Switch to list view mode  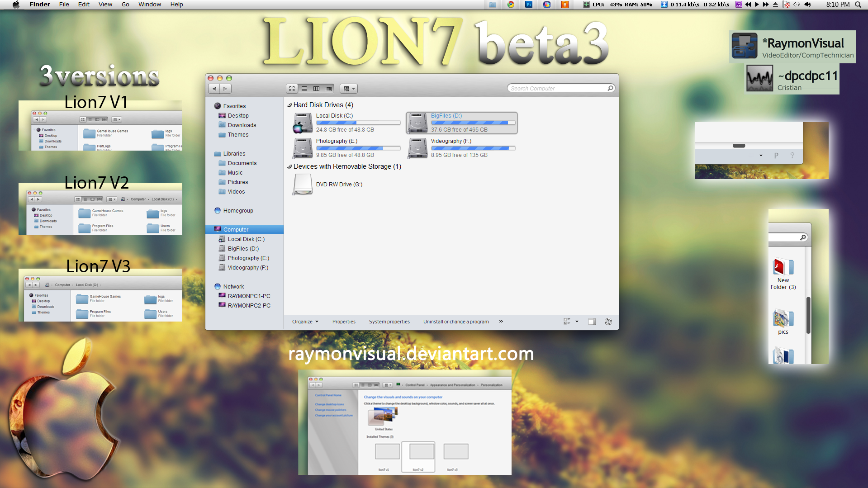[304, 89]
